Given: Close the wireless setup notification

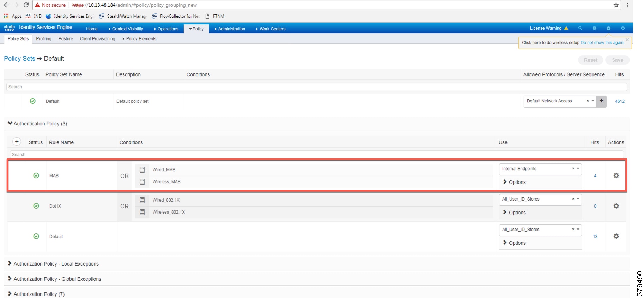Looking at the screenshot, I should [627, 40].
